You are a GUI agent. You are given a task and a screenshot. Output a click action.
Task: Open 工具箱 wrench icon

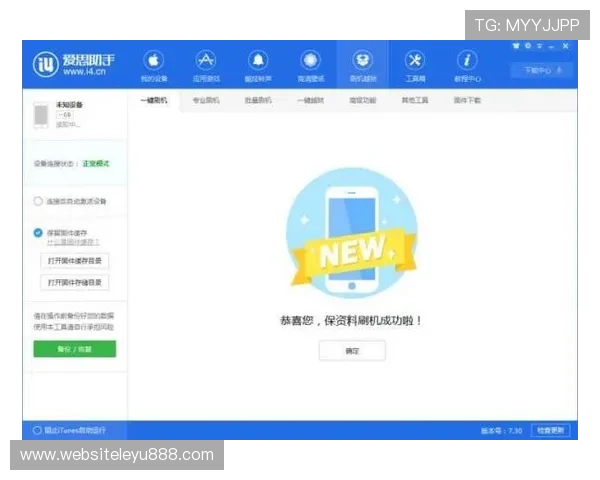tap(415, 60)
